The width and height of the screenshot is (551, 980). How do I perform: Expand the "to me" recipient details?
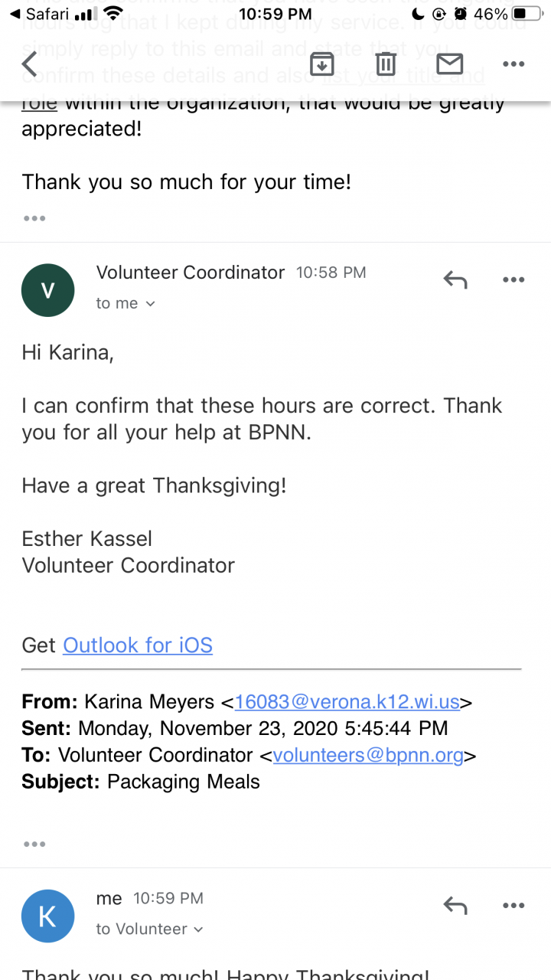pos(126,304)
